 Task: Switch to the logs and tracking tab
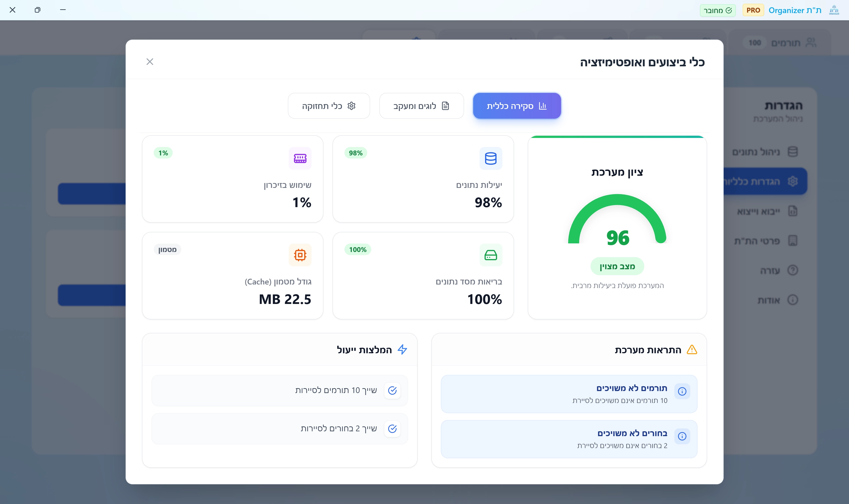coord(421,106)
